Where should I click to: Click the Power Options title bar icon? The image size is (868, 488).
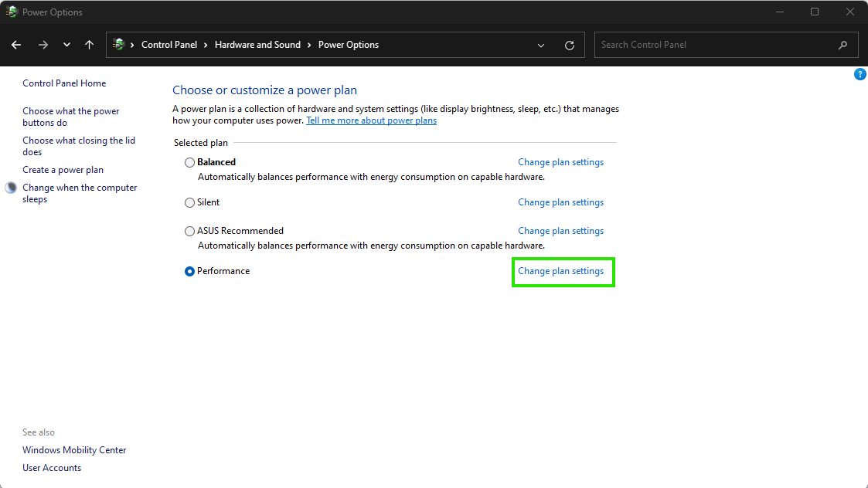[12, 12]
